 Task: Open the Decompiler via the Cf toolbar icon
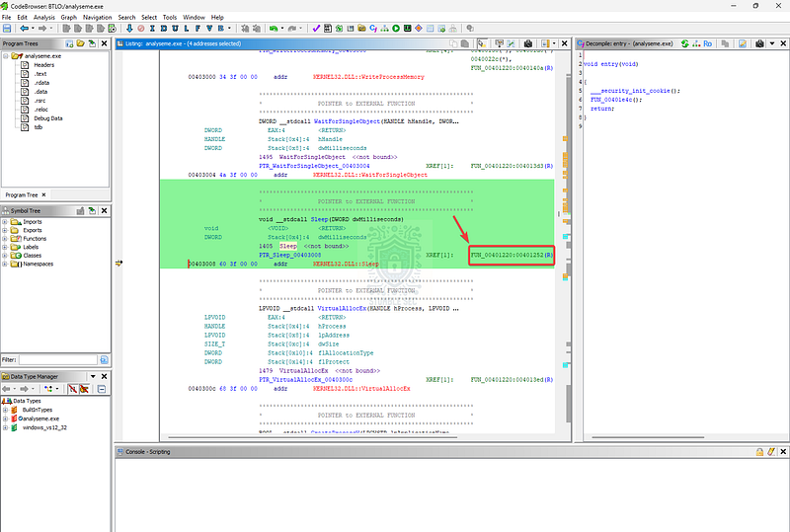tap(373, 29)
